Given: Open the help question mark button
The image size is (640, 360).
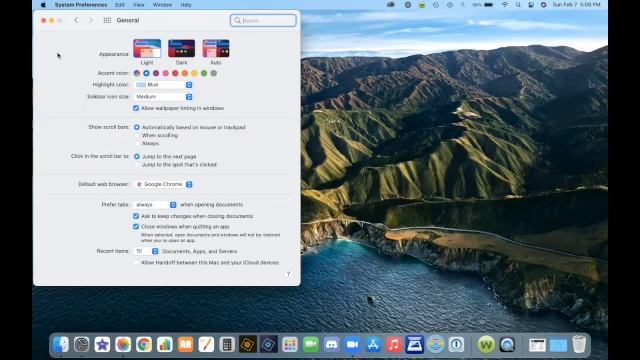Looking at the screenshot, I should click(288, 274).
